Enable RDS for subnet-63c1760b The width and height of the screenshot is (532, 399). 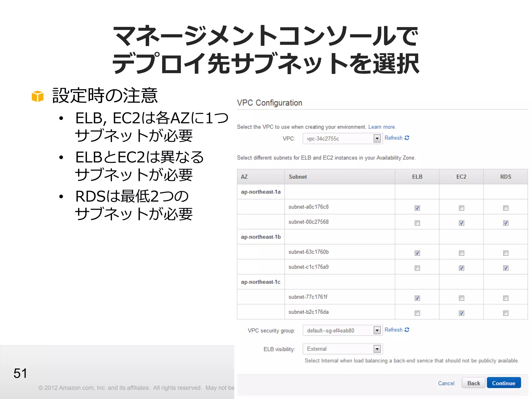click(506, 253)
